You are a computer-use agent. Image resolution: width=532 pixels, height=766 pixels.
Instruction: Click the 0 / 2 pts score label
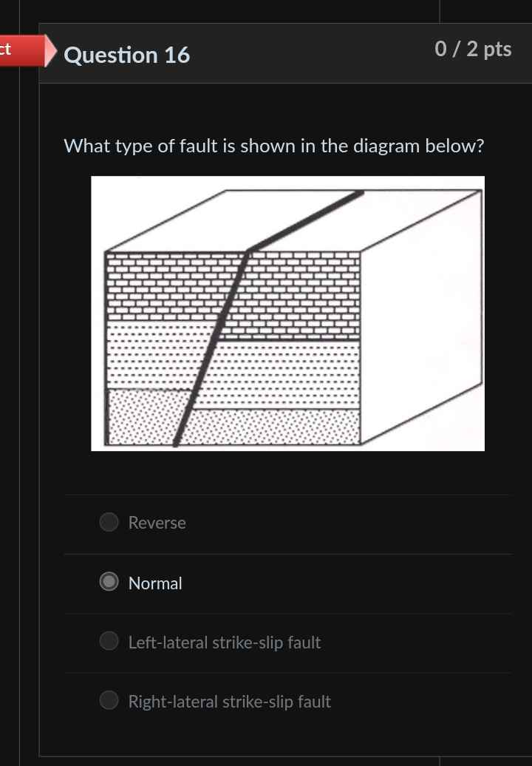click(x=473, y=49)
